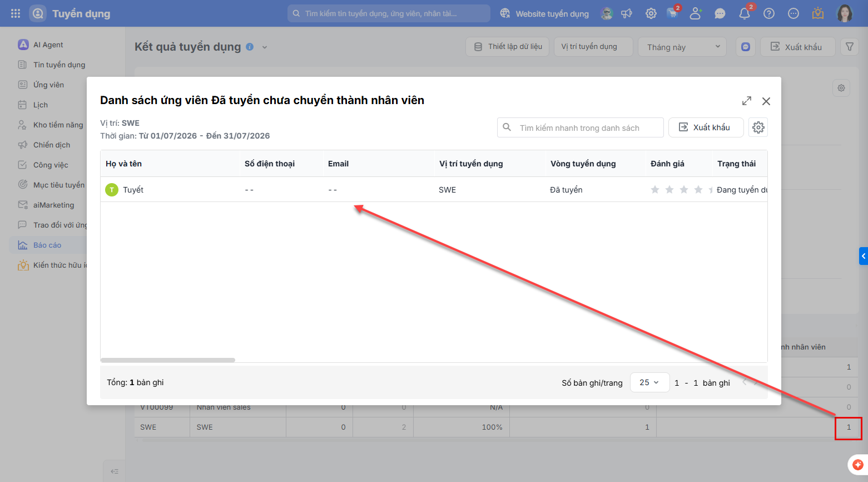Screen dimensions: 868x482
Task: Open Ứng viên in the sidebar
Action: point(48,85)
